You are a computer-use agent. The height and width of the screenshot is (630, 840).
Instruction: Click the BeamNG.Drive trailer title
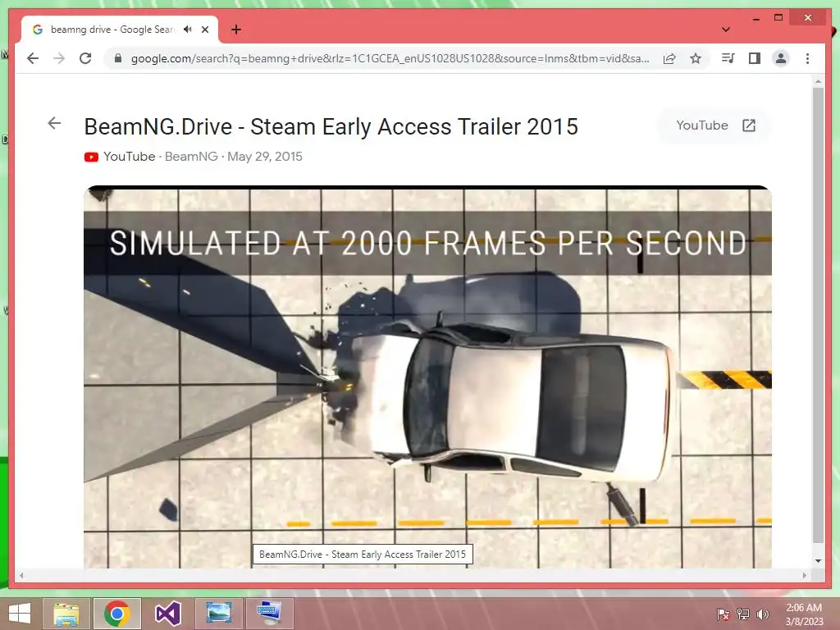point(331,127)
